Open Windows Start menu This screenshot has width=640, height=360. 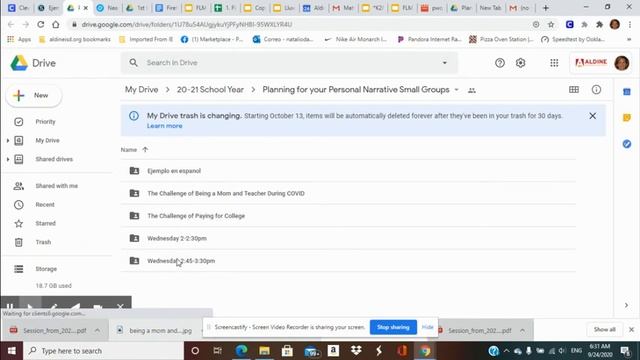coord(11,351)
